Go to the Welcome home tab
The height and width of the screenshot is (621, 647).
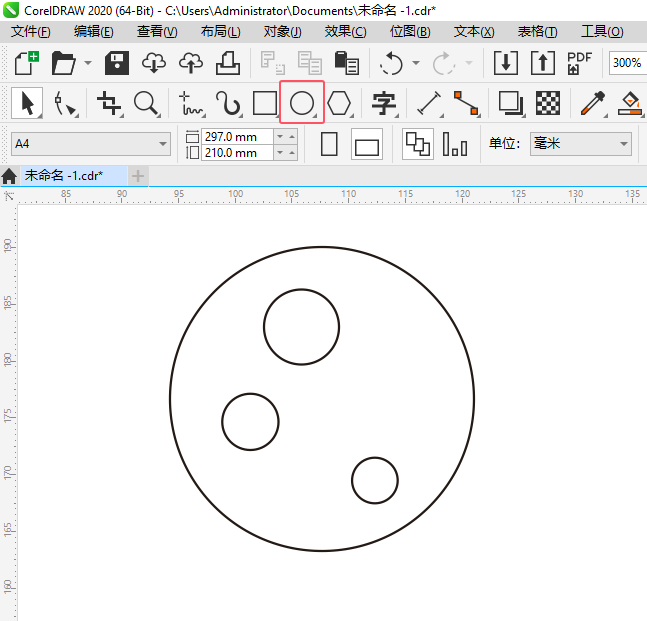9,176
